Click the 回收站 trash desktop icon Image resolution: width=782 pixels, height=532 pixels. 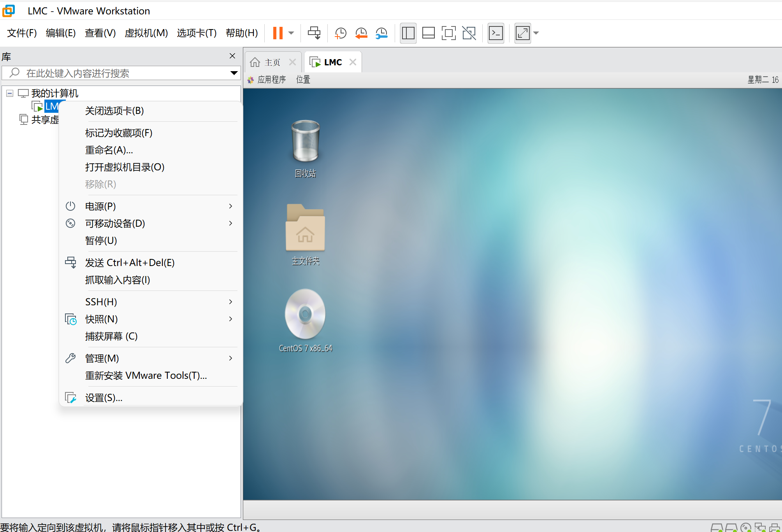coord(306,149)
